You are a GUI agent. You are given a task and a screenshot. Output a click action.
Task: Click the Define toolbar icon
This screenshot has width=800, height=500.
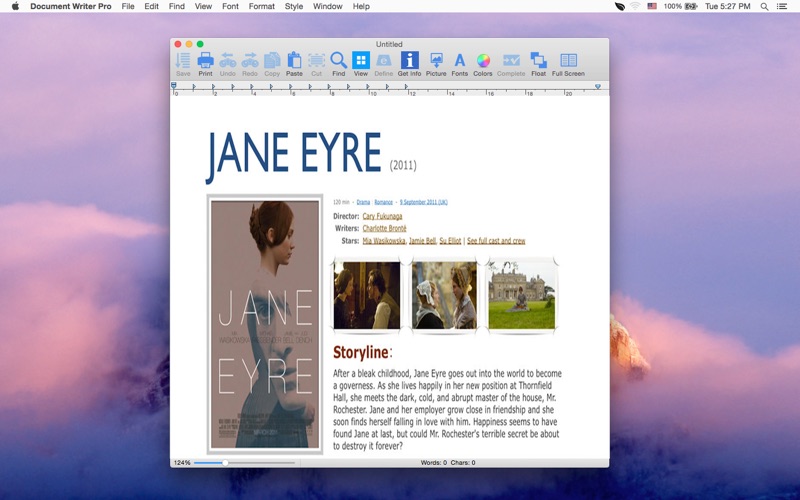383,64
